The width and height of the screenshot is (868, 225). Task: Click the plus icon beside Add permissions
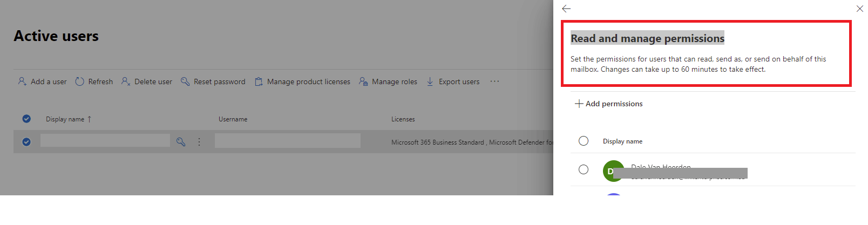579,104
